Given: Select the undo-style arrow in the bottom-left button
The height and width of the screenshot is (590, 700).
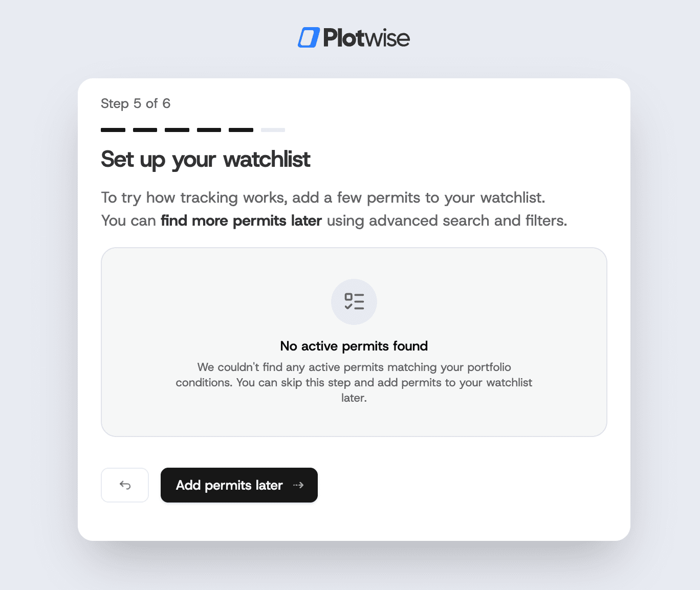Looking at the screenshot, I should 125,485.
